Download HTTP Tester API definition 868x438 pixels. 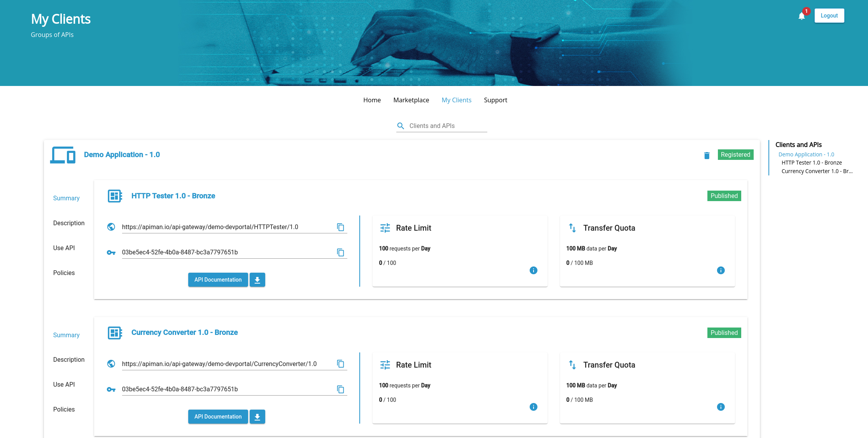[x=257, y=280]
